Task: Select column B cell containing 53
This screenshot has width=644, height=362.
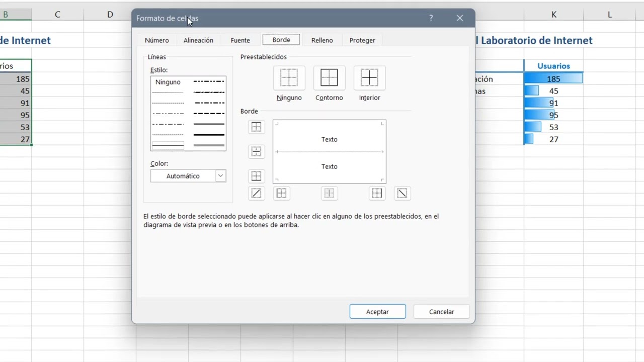Action: coord(16,127)
